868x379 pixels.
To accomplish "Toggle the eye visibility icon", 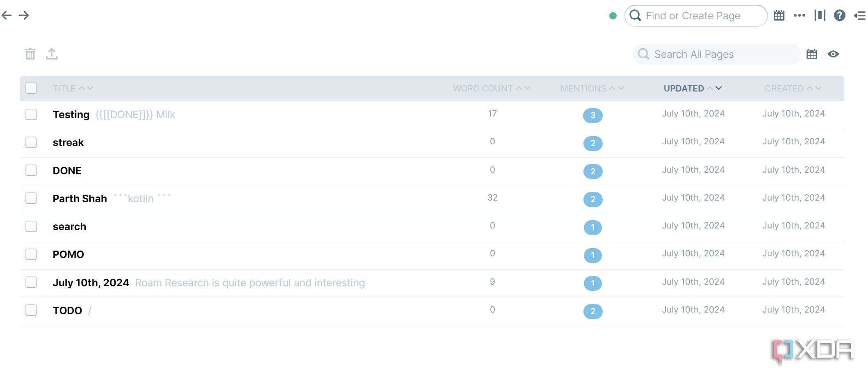I will click(833, 54).
